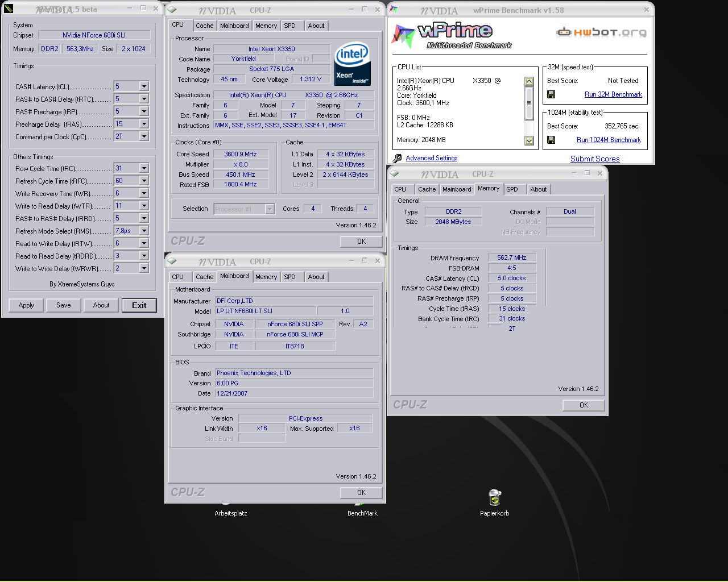The width and height of the screenshot is (728, 582).
Task: Click Submit Scores link in wPrime
Action: (x=595, y=159)
